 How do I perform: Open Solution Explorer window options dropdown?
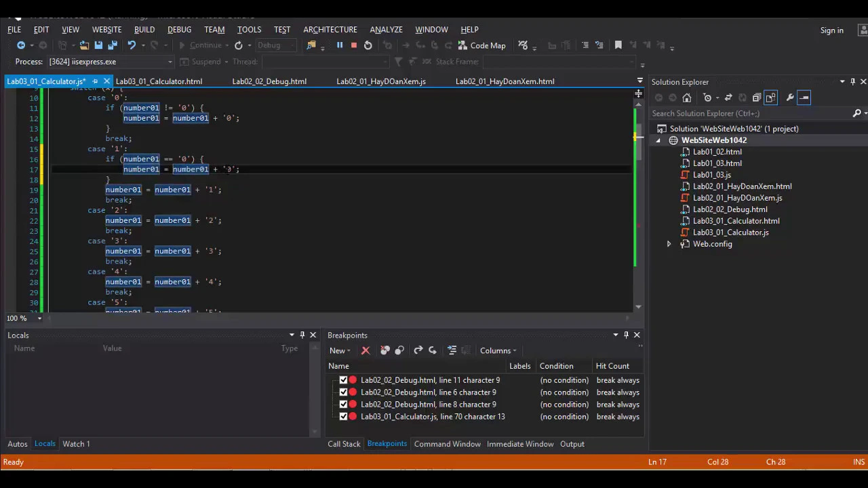click(842, 82)
